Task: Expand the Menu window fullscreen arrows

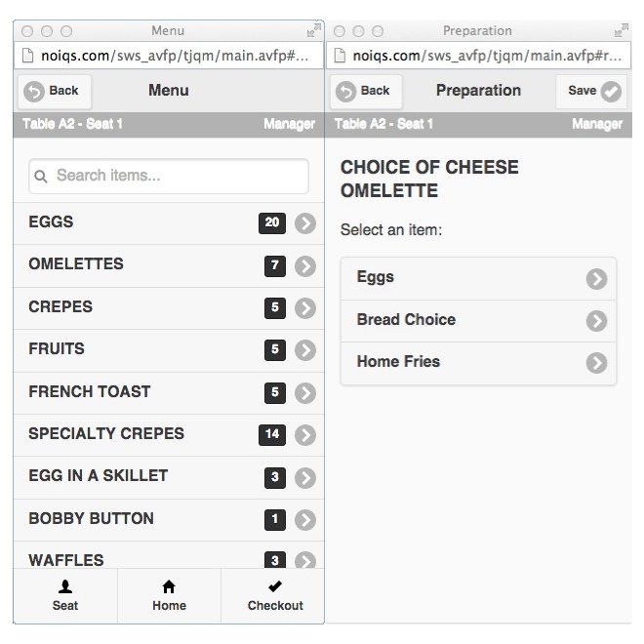Action: (x=314, y=31)
